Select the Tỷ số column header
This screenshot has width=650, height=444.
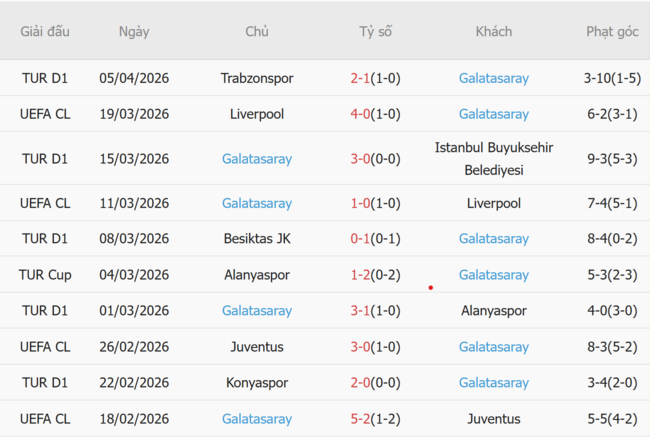point(376,32)
